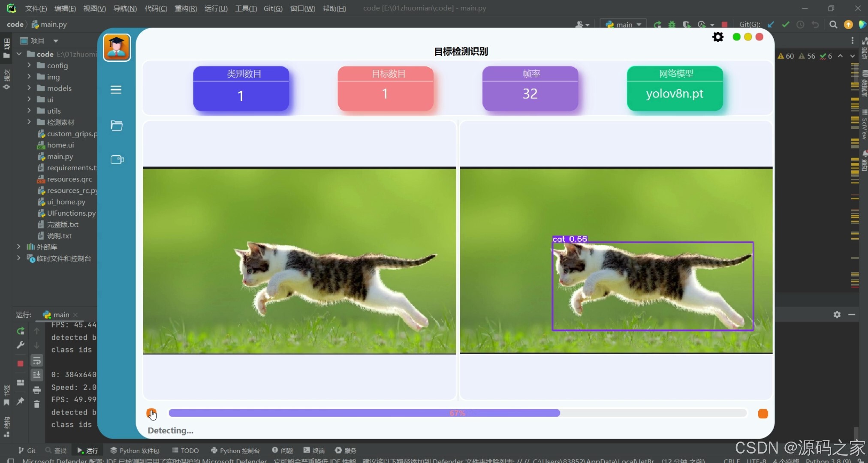Switch to the TODO tool tab
Viewport: 868px width, 463px height.
pyautogui.click(x=185, y=451)
